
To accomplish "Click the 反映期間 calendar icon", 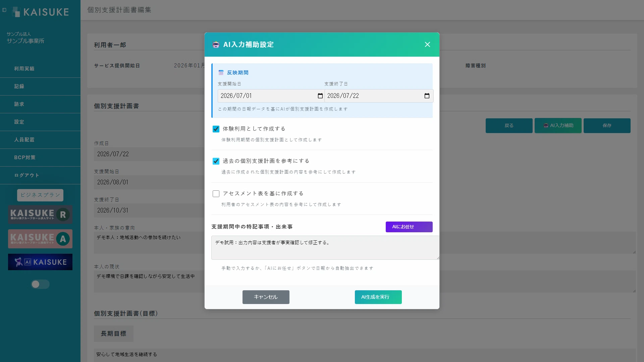I will tap(221, 73).
